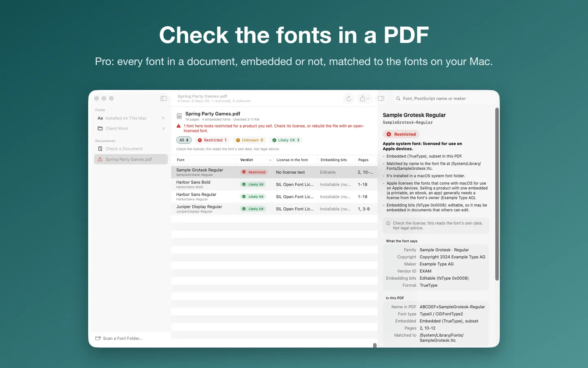The image size is (588, 368).
Task: Click the vendor ID value "EXAM"
Action: (x=425, y=271)
